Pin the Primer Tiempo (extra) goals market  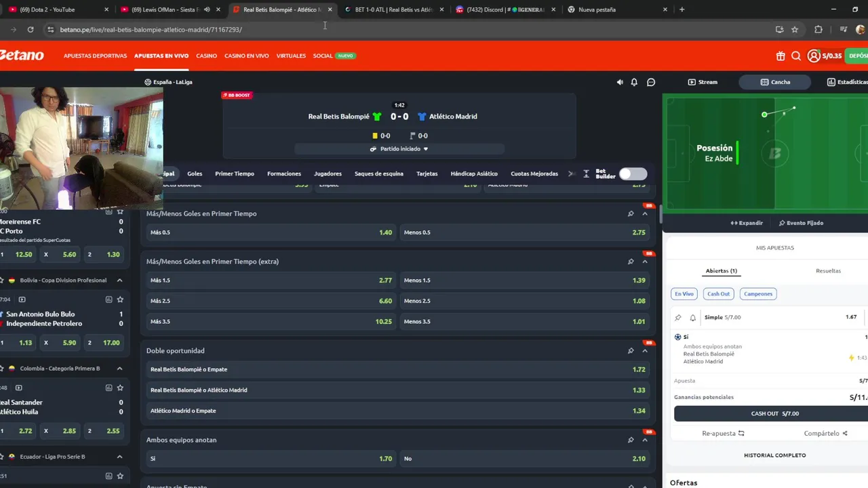631,262
